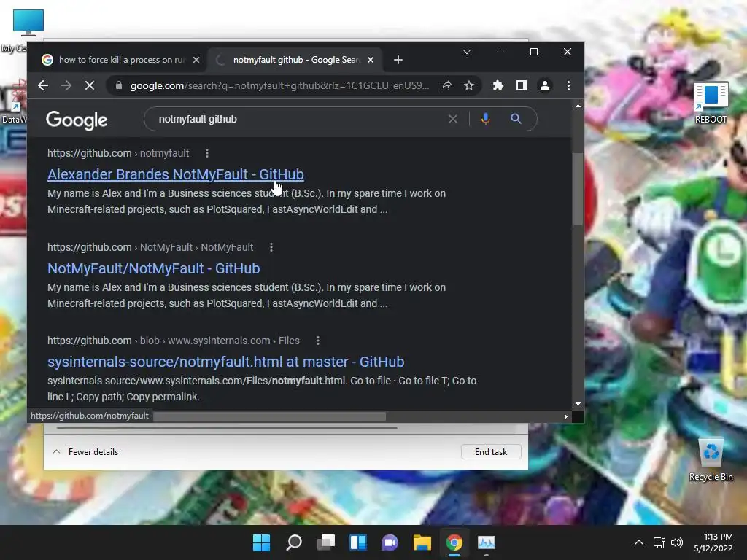Image resolution: width=747 pixels, height=560 pixels.
Task: Open the Widgets taskbar icon
Action: pos(357,542)
